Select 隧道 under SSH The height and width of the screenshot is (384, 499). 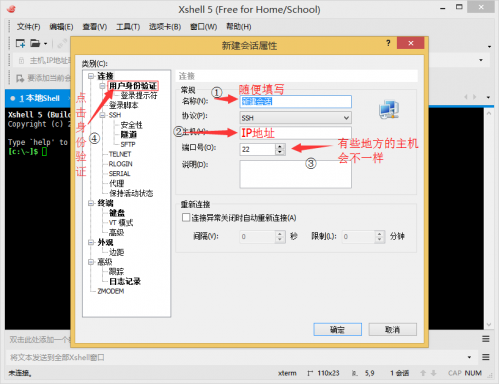point(129,135)
